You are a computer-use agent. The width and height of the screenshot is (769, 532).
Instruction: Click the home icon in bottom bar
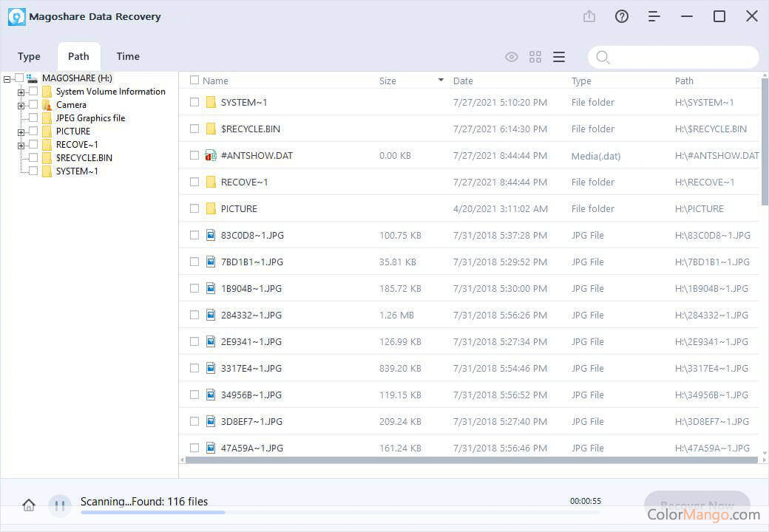click(x=29, y=505)
